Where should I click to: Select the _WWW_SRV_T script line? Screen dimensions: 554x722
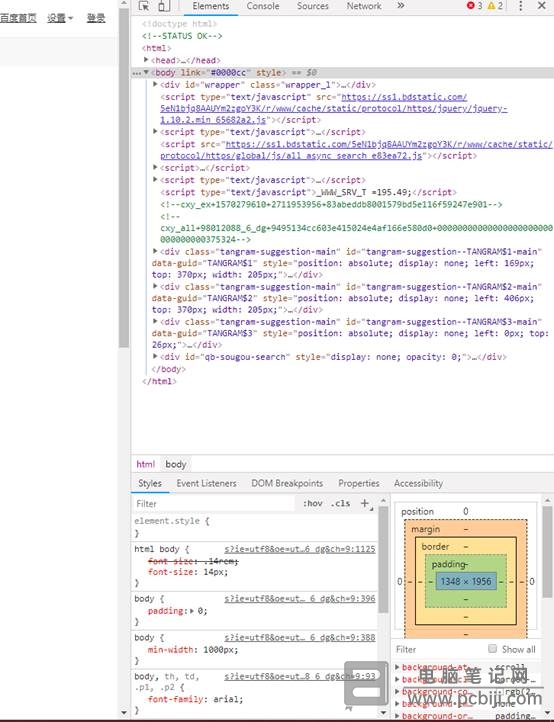click(308, 192)
